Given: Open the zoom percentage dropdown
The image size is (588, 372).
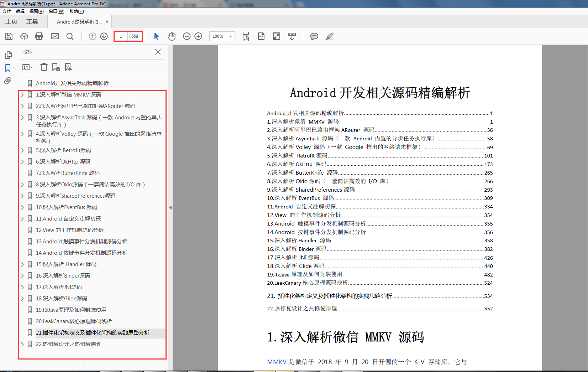Looking at the screenshot, I should point(230,36).
